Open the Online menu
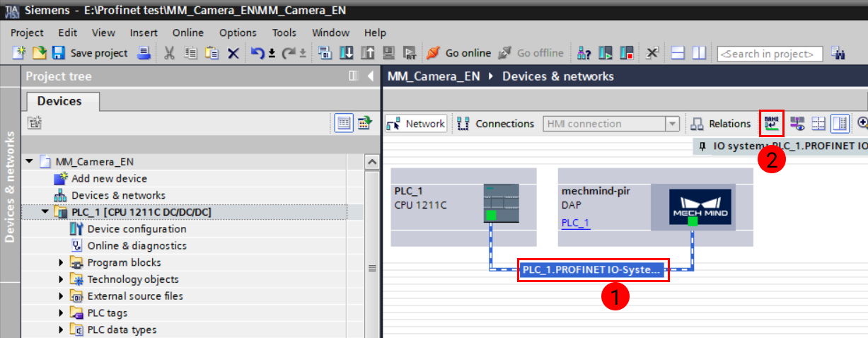This screenshot has height=338, width=868. [x=188, y=33]
